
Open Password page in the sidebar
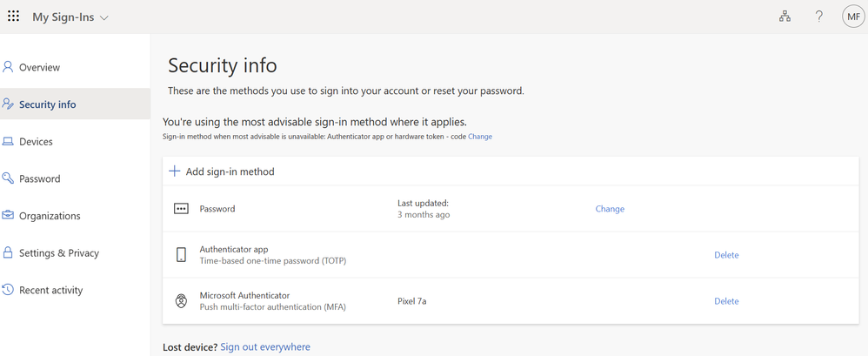tap(39, 178)
